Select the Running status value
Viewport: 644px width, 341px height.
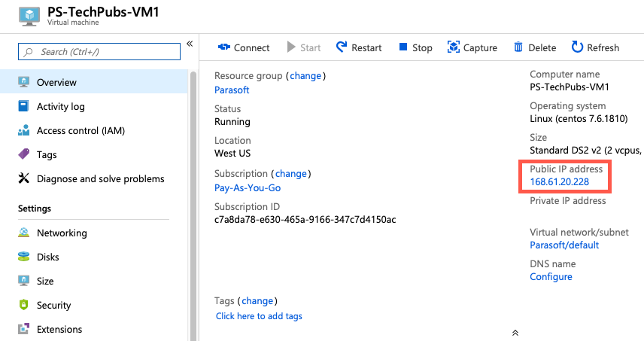coord(232,122)
